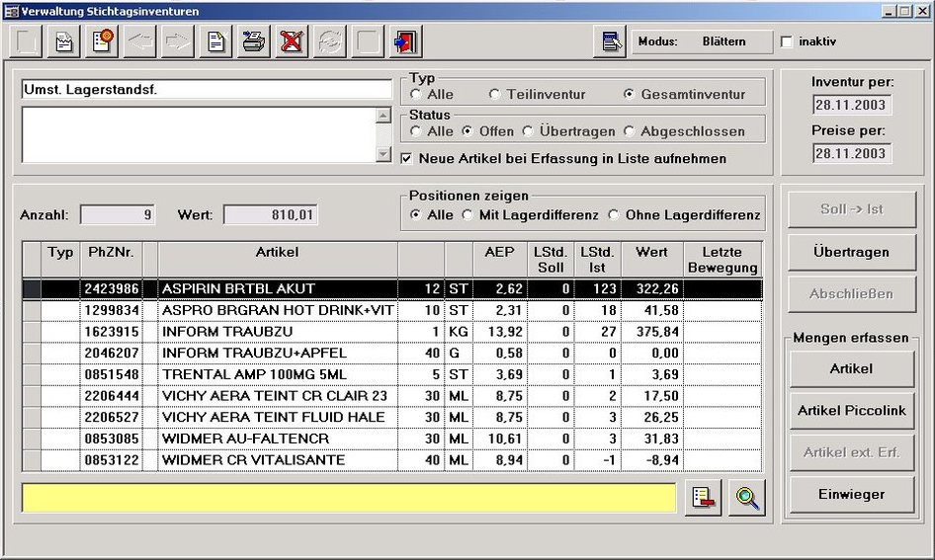
Task: Click the yellow input field
Action: [x=349, y=499]
